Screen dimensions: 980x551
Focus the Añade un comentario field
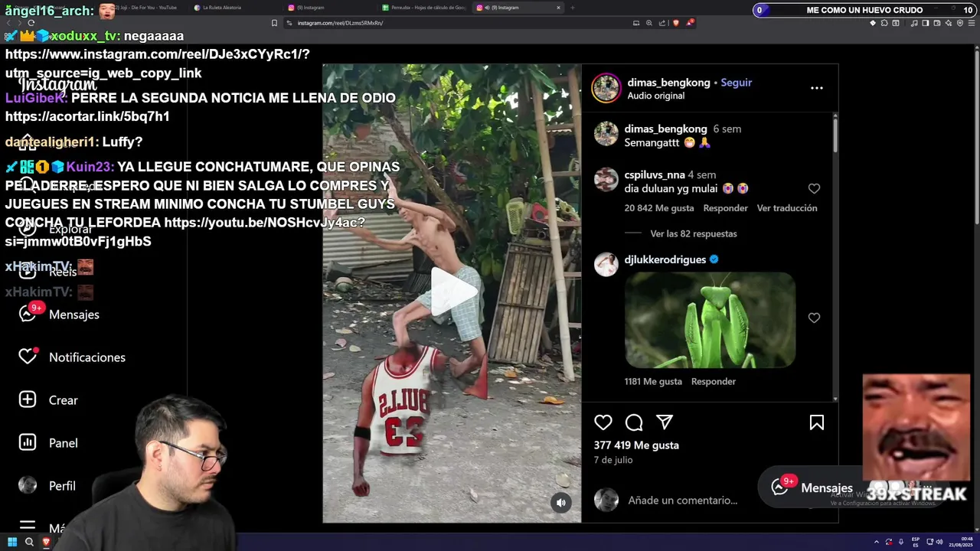683,500
